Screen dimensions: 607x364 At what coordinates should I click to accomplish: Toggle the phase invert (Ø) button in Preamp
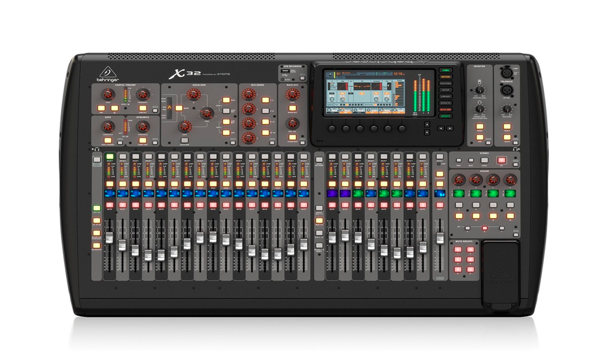[x=114, y=108]
